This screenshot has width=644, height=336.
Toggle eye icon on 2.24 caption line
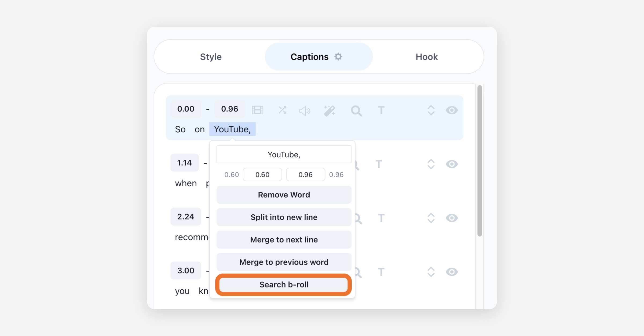[452, 218]
